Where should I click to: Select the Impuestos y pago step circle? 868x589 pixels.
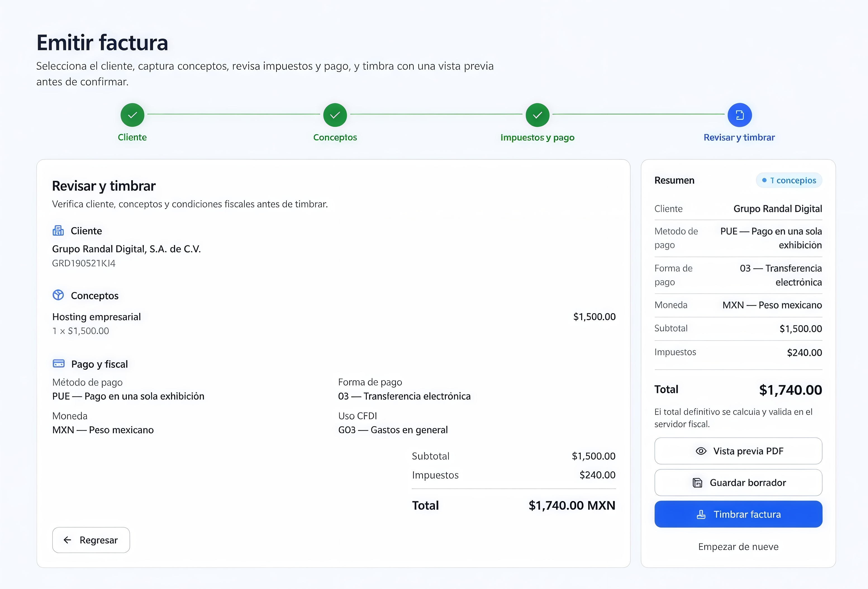538,115
